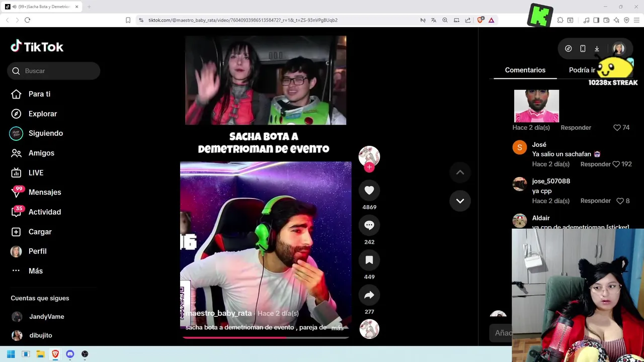Select the Comentarios tab
Screen dimensions: 644x362
coord(525,70)
